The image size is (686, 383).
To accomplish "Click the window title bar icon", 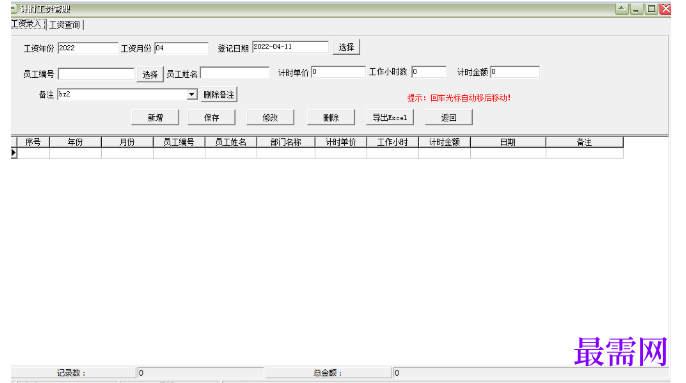I will tap(14, 9).
